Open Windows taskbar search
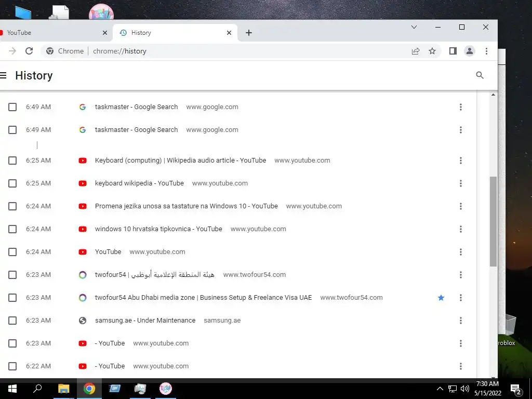532x399 pixels. [37, 389]
